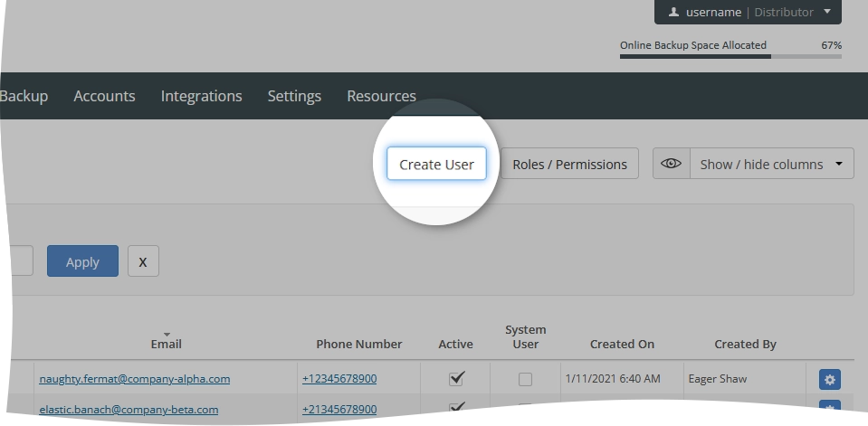Open the Accounts menu
The height and width of the screenshot is (426, 868).
coord(104,96)
